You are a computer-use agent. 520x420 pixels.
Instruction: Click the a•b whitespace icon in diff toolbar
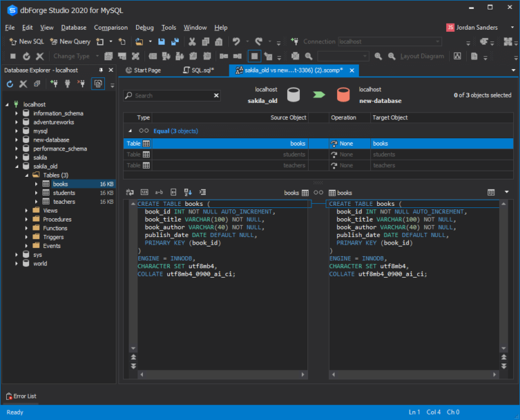(159, 192)
